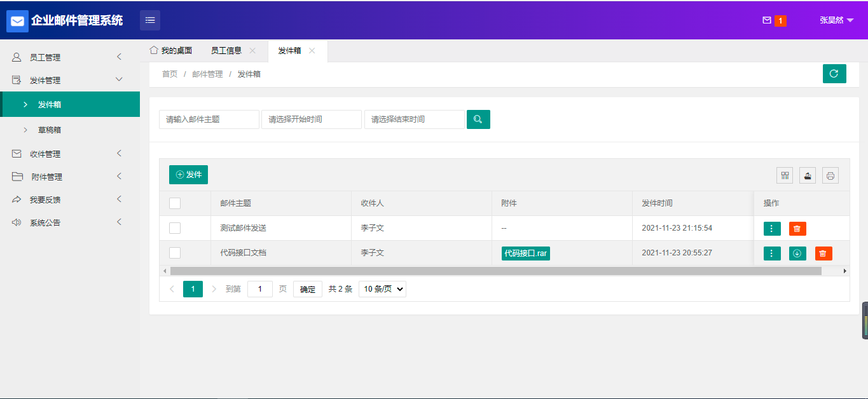868x399 pixels.
Task: Close the 发件箱 tab
Action: 312,51
